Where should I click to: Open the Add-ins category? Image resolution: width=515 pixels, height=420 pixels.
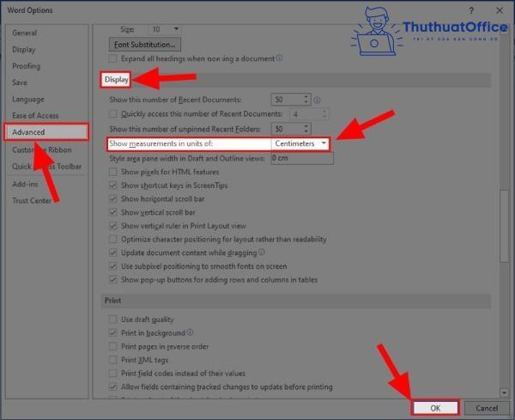pyautogui.click(x=25, y=184)
